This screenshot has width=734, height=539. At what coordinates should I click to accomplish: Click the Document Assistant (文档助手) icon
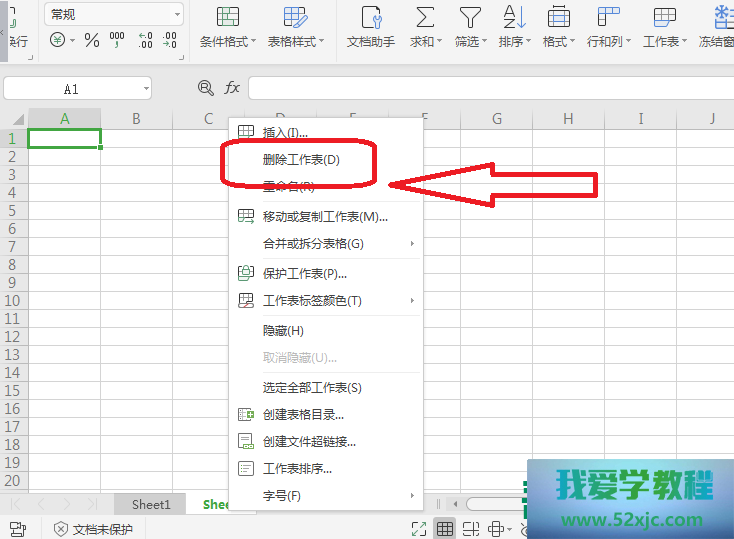point(371,17)
